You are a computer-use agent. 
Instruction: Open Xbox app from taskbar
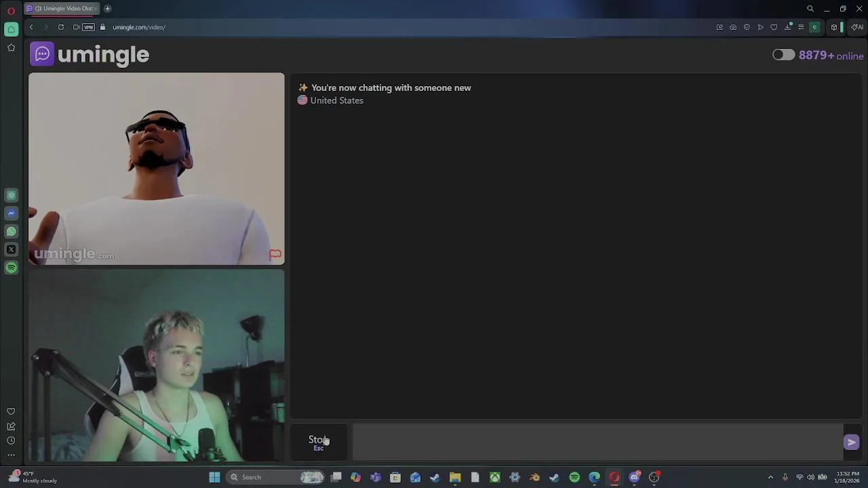click(x=495, y=477)
